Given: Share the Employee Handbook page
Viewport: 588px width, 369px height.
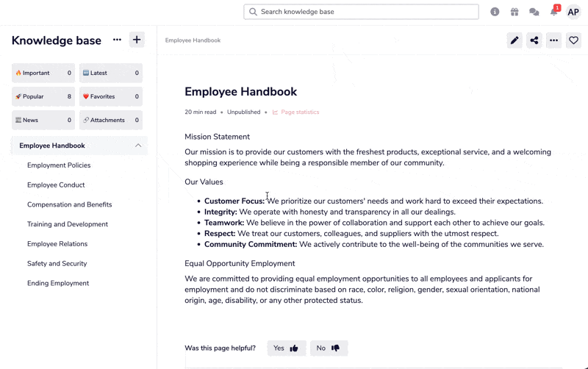Looking at the screenshot, I should pyautogui.click(x=534, y=40).
